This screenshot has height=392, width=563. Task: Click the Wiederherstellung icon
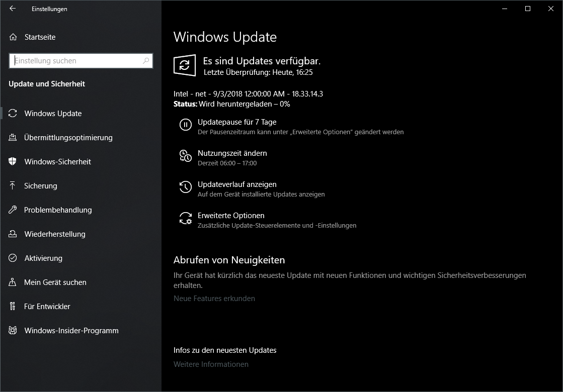[13, 234]
